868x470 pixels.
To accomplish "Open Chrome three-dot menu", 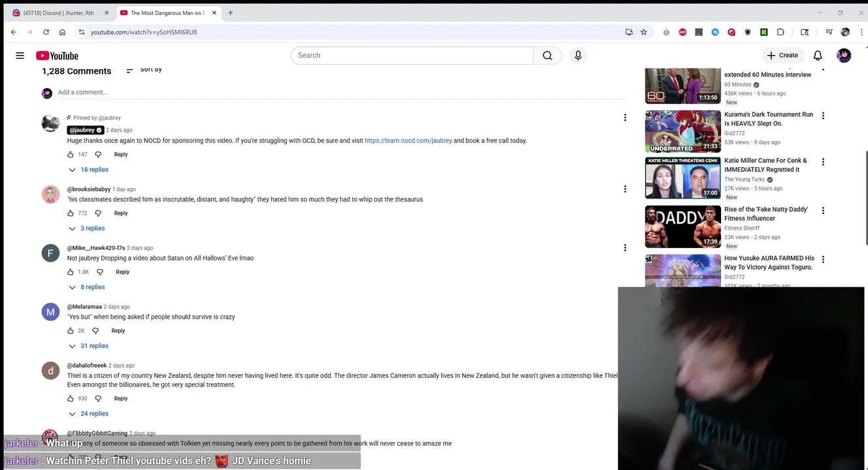I will click(861, 32).
